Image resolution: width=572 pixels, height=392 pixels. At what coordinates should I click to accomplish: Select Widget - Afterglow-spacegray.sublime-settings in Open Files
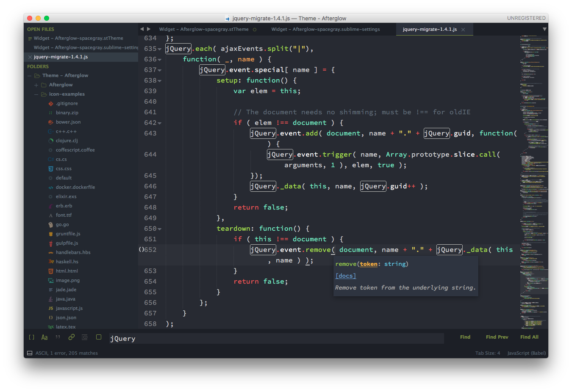pos(86,47)
